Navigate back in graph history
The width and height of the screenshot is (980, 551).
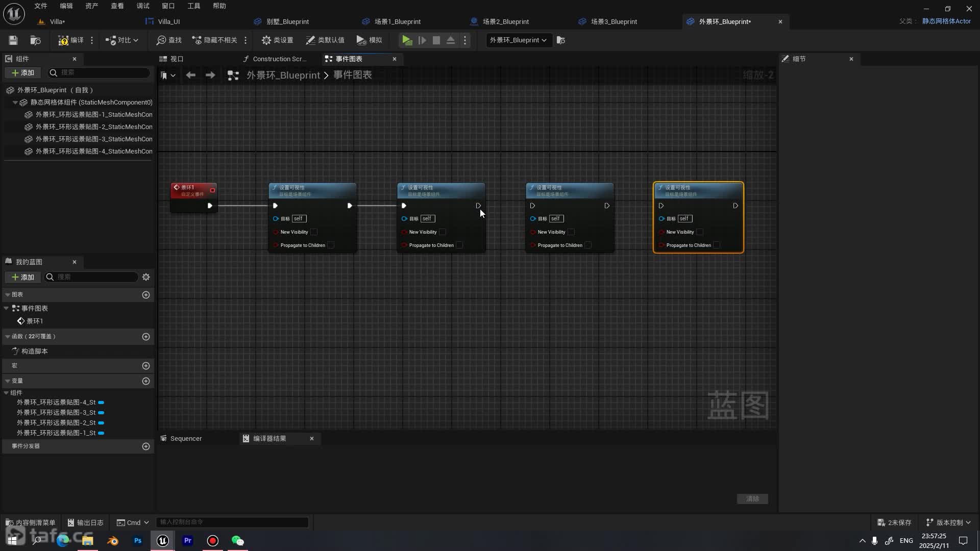pos(190,75)
